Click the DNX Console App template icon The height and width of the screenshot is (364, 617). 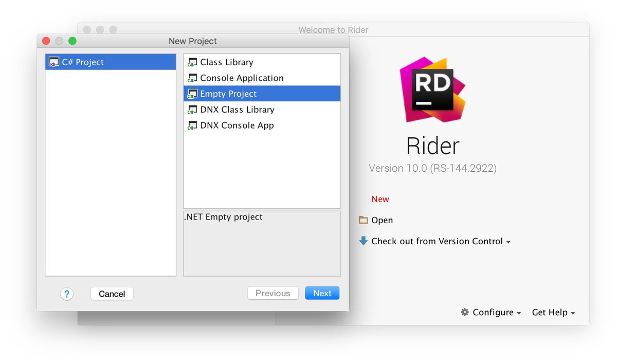point(192,125)
